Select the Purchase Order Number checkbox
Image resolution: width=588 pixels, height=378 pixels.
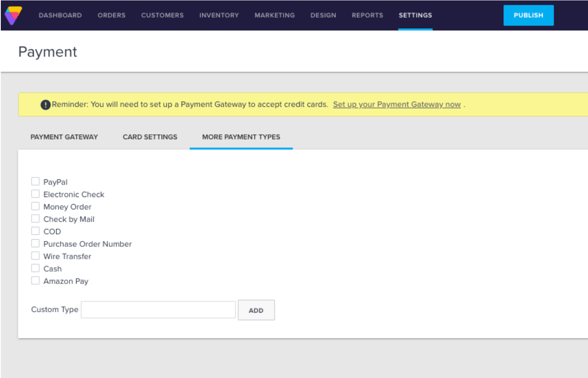pos(36,244)
